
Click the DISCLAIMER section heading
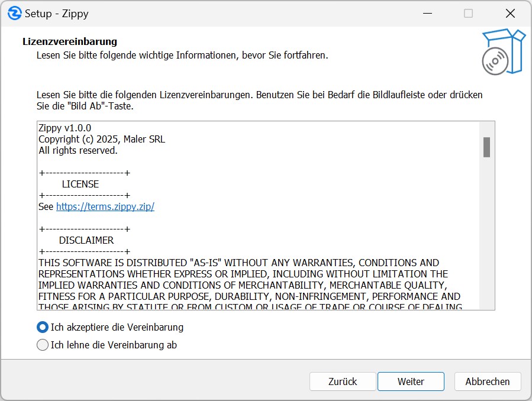(86, 240)
